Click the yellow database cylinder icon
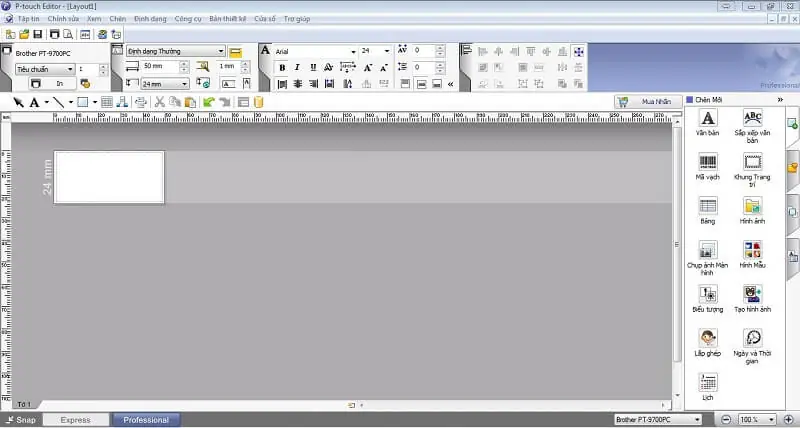This screenshot has width=800, height=428. (x=259, y=102)
